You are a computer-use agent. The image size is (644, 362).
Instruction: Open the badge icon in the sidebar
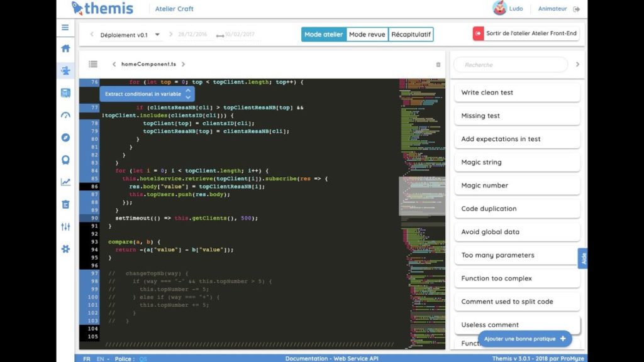pos(65,160)
